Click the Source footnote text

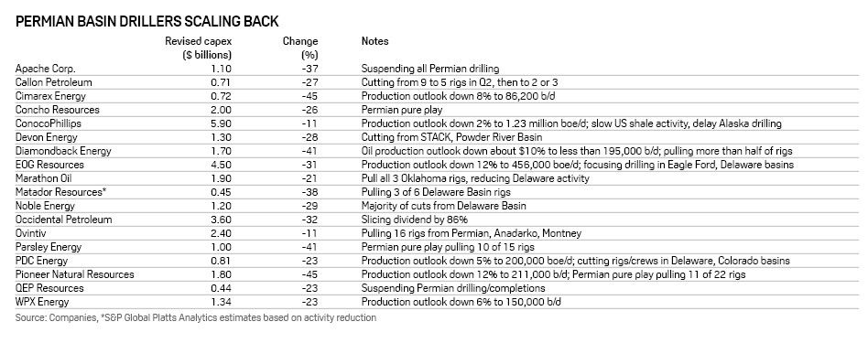point(196,317)
